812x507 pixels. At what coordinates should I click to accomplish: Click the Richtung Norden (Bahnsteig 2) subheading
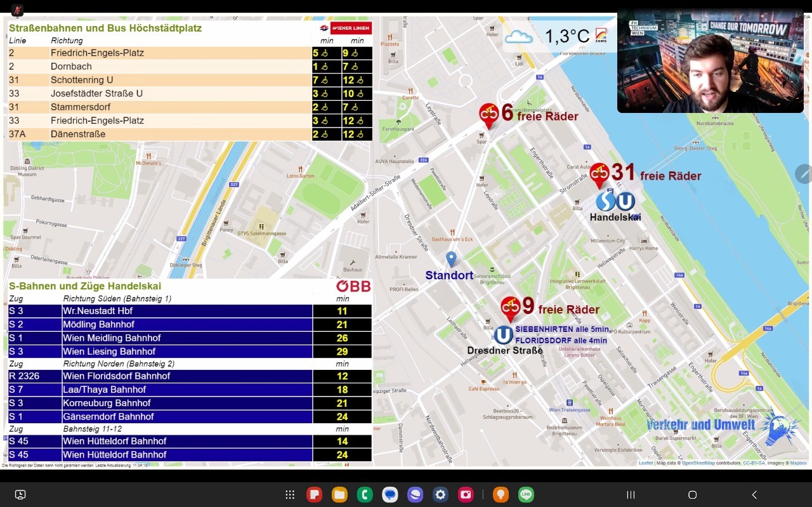coord(118,364)
